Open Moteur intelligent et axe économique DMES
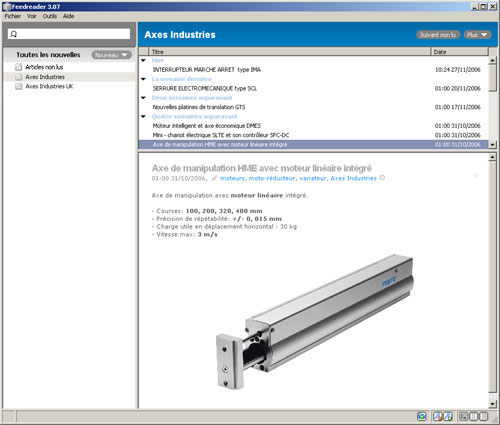The width and height of the screenshot is (500, 425). (207, 126)
